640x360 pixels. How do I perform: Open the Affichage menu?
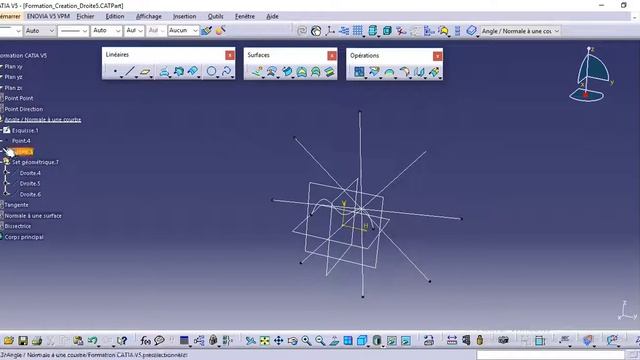tap(149, 16)
